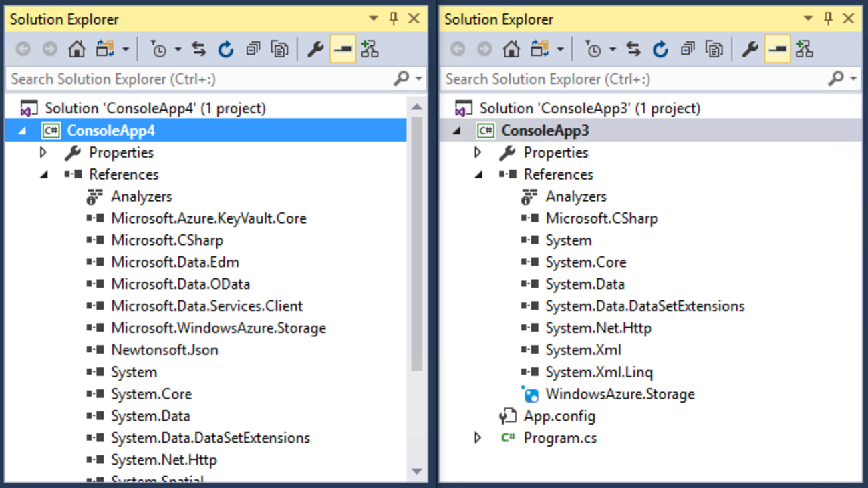Expand Properties node under ConsoleApp4 project
The height and width of the screenshot is (488, 868).
43,152
